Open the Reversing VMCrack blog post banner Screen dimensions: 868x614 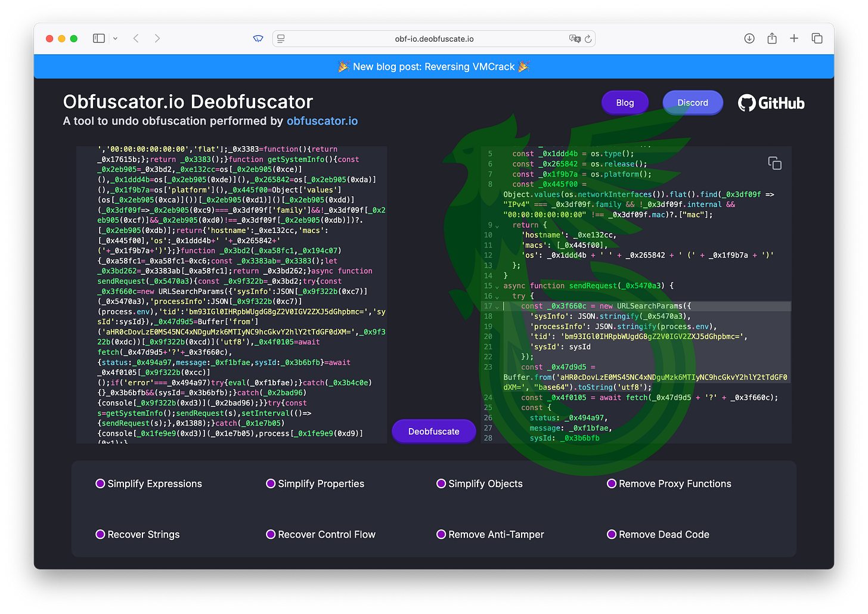pyautogui.click(x=434, y=67)
